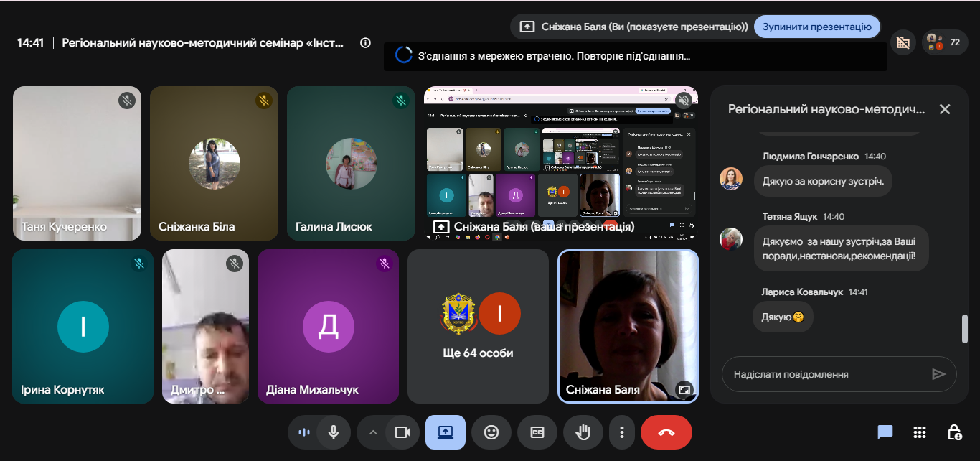Click picture-in-picture icon on Сніжана Баля tile
Viewport: 980px width, 461px height.
point(684,390)
